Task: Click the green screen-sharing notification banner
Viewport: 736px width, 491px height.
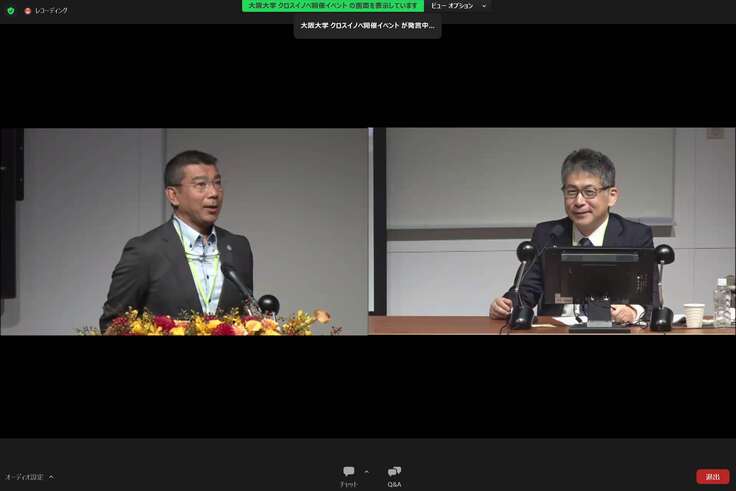Action: 334,6
